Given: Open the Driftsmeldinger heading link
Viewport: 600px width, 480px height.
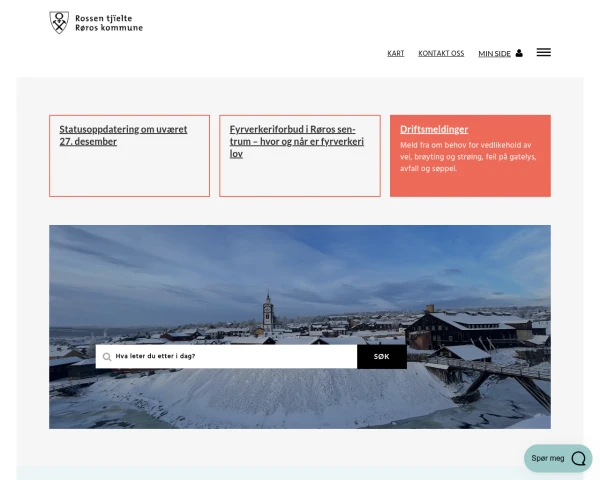Looking at the screenshot, I should (434, 129).
